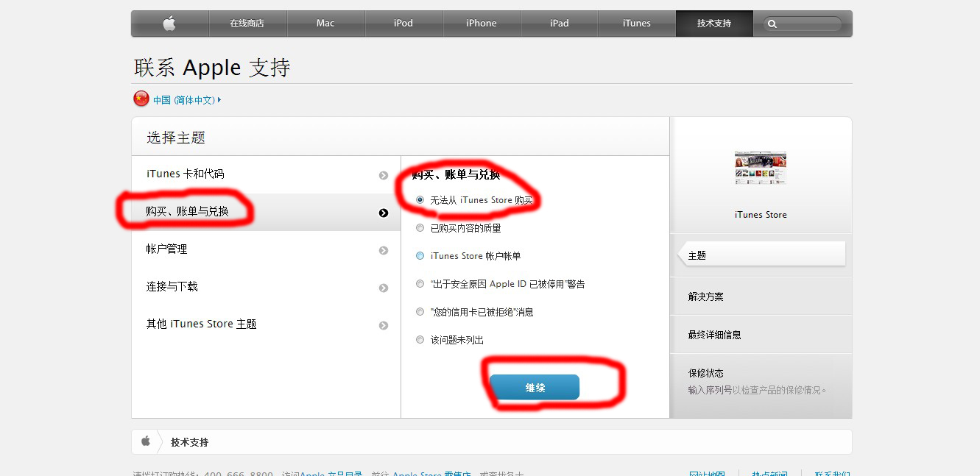This screenshot has height=476, width=980.
Task: Open the 在线商店 tab
Action: [x=247, y=24]
